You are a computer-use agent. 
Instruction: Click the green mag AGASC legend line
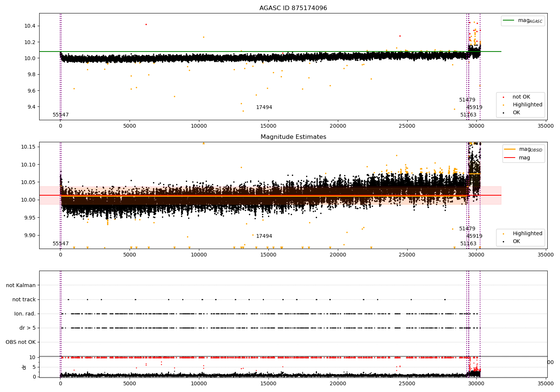coord(508,21)
